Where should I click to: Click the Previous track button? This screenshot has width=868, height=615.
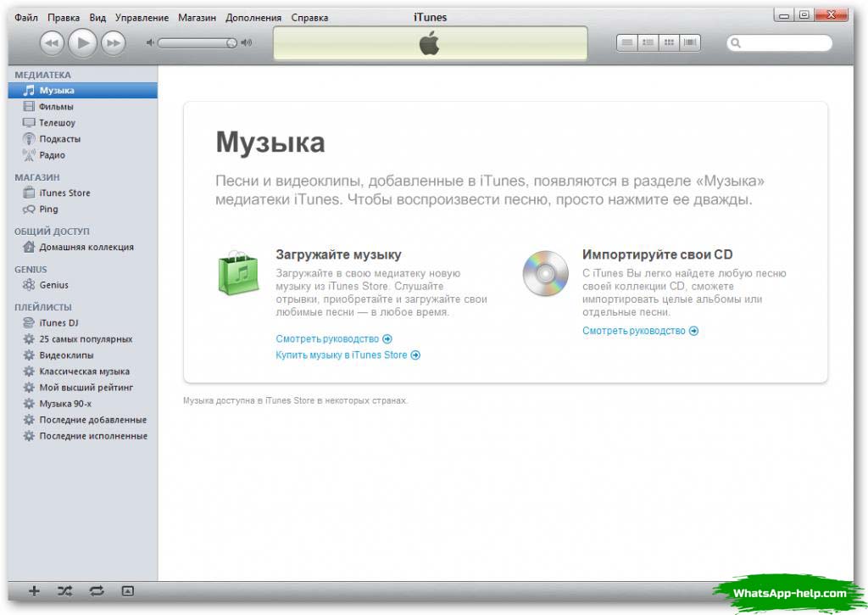pyautogui.click(x=52, y=42)
